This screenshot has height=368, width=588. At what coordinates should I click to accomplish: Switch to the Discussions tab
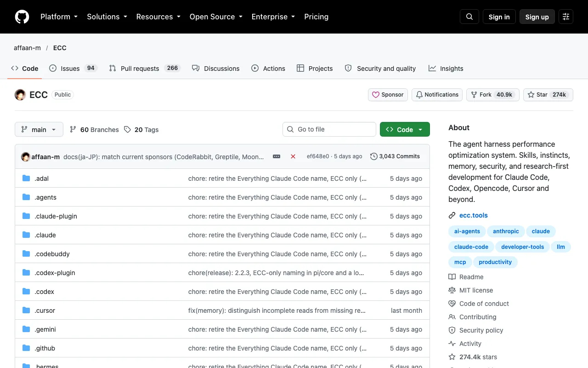[x=216, y=68]
